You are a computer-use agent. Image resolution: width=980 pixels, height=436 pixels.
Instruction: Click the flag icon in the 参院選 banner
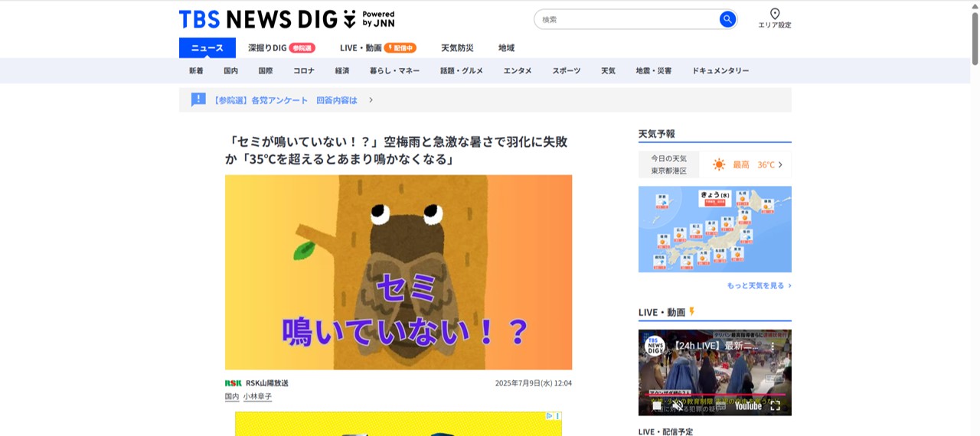pos(198,99)
